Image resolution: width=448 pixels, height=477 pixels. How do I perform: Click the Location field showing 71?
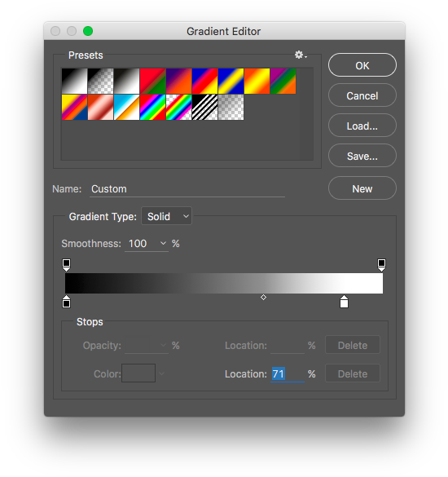pyautogui.click(x=288, y=374)
